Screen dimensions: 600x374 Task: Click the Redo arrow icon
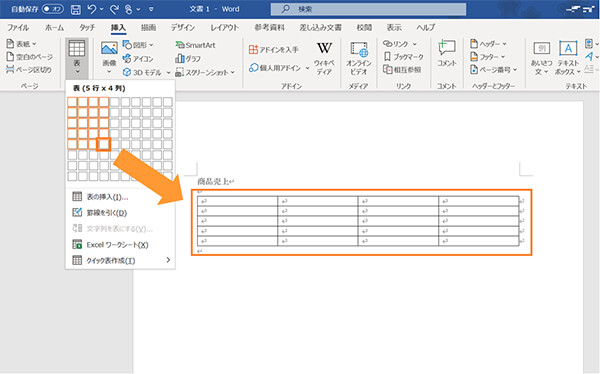[114, 9]
